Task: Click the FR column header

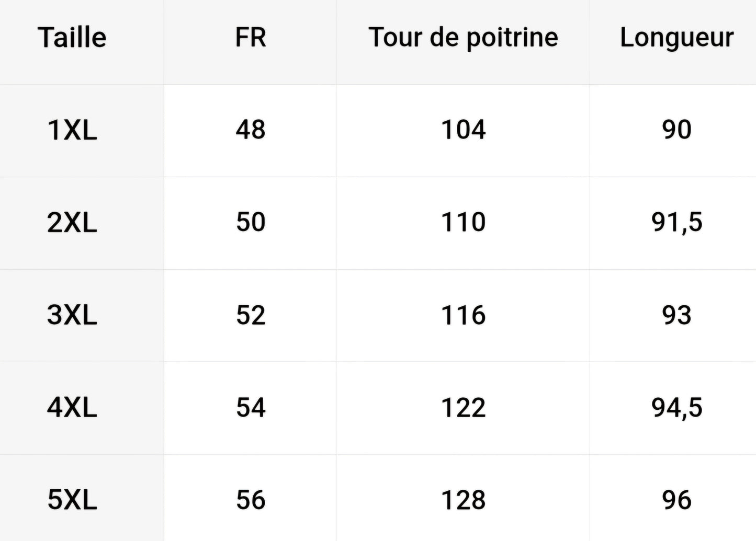Action: point(251,38)
